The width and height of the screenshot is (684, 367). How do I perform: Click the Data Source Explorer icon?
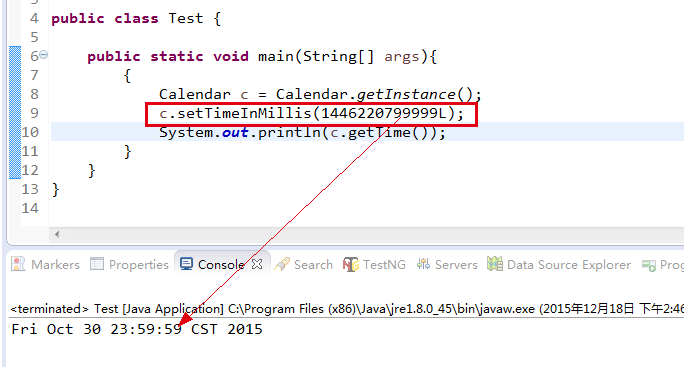coord(495,264)
